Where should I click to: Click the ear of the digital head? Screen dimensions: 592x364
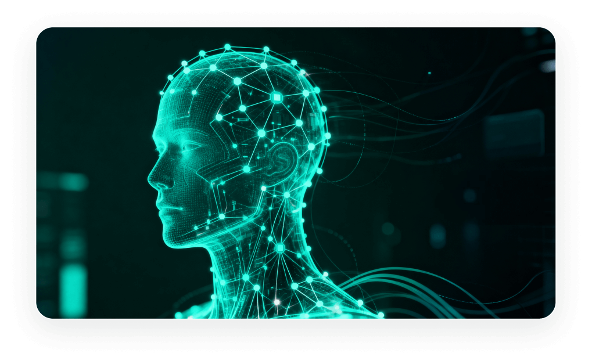pyautogui.click(x=284, y=158)
